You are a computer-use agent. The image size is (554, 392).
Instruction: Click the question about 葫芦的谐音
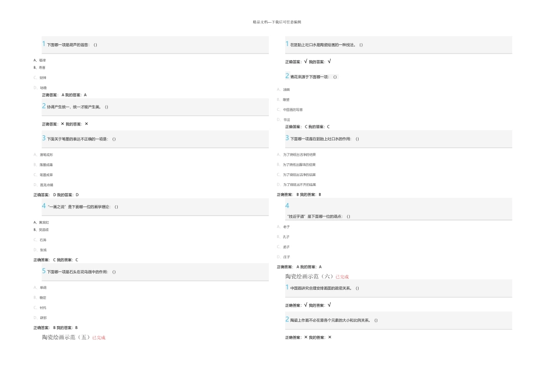[x=72, y=45]
